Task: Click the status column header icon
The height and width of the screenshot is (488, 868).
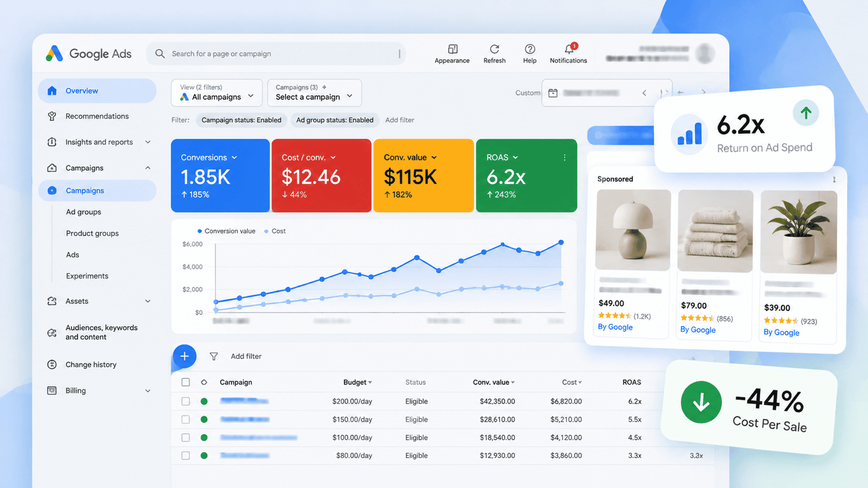Action: click(x=204, y=382)
